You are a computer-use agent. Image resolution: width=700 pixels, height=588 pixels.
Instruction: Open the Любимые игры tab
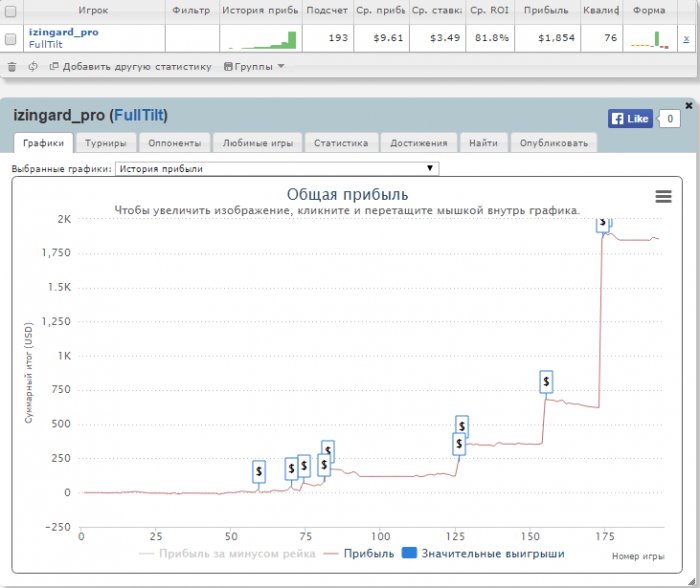tap(258, 143)
